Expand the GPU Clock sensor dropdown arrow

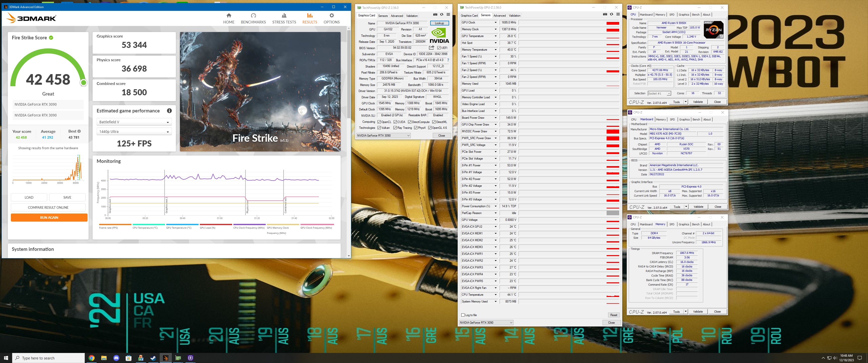[x=495, y=22]
